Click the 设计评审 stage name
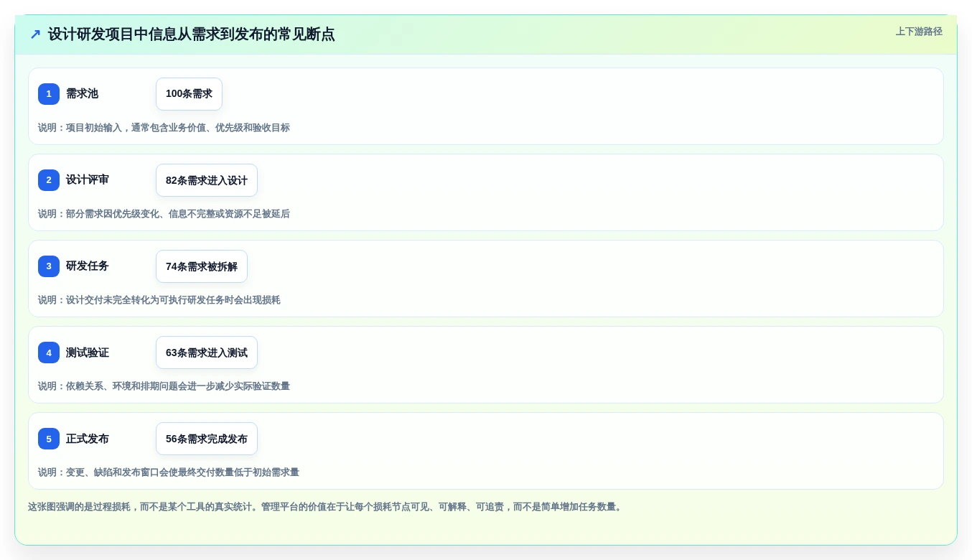 pyautogui.click(x=88, y=180)
